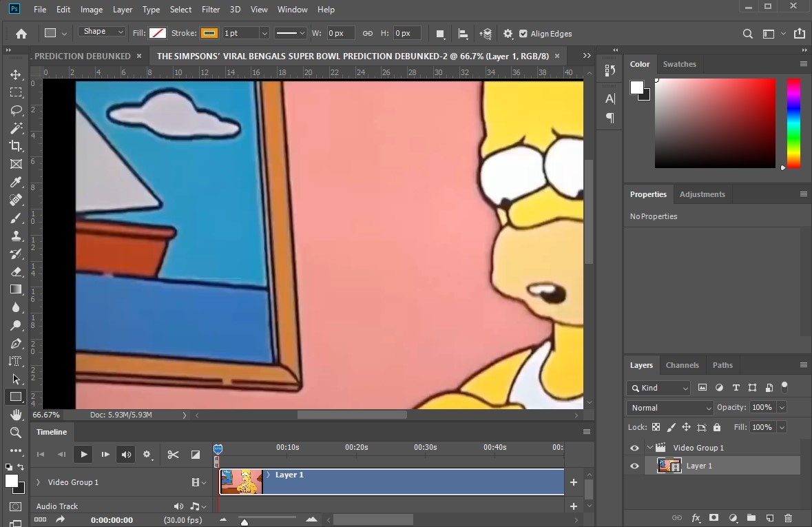The height and width of the screenshot is (527, 812).
Task: Select the Type tool
Action: point(16,361)
